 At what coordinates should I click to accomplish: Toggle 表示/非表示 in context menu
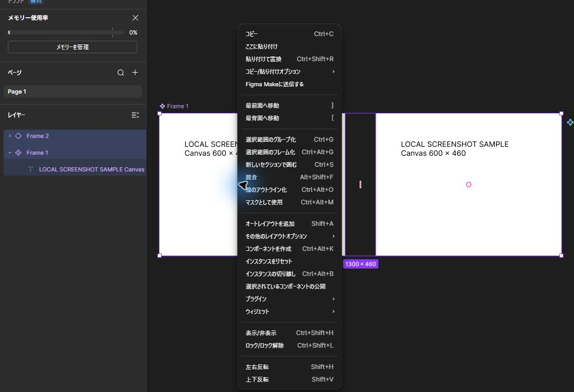[290, 333]
